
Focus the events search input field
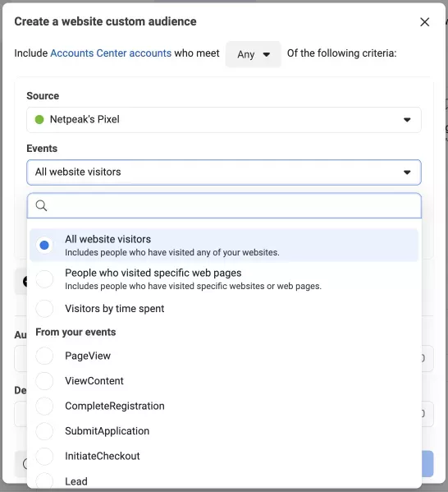point(224,206)
